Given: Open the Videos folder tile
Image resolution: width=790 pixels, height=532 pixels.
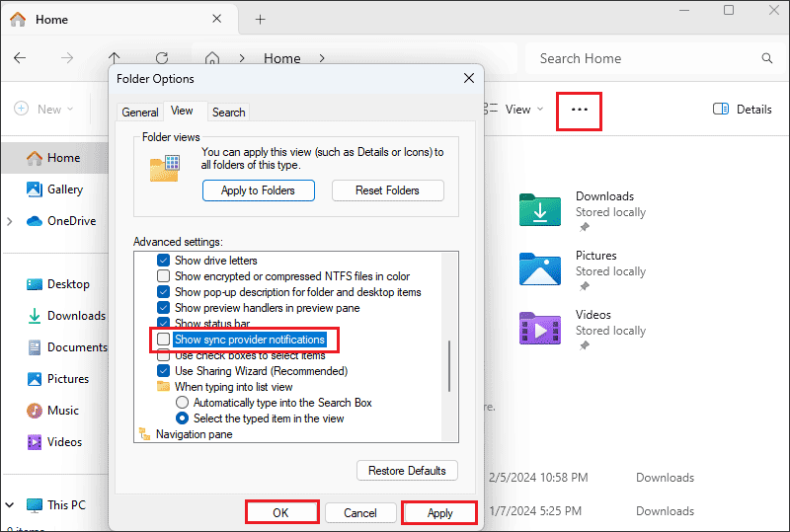Looking at the screenshot, I should (583, 329).
